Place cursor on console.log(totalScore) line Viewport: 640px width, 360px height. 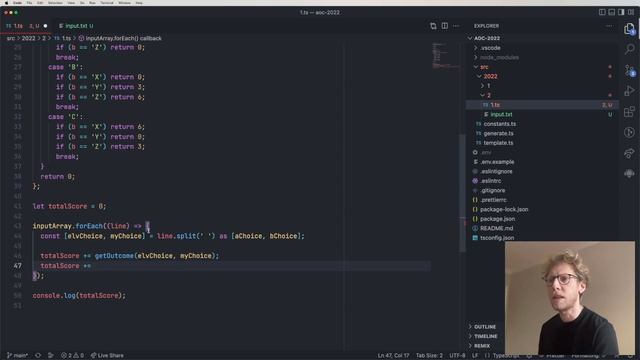point(79,296)
